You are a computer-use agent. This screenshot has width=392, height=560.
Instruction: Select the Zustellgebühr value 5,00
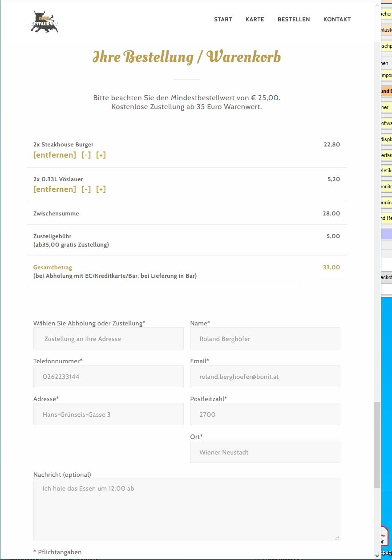point(333,236)
